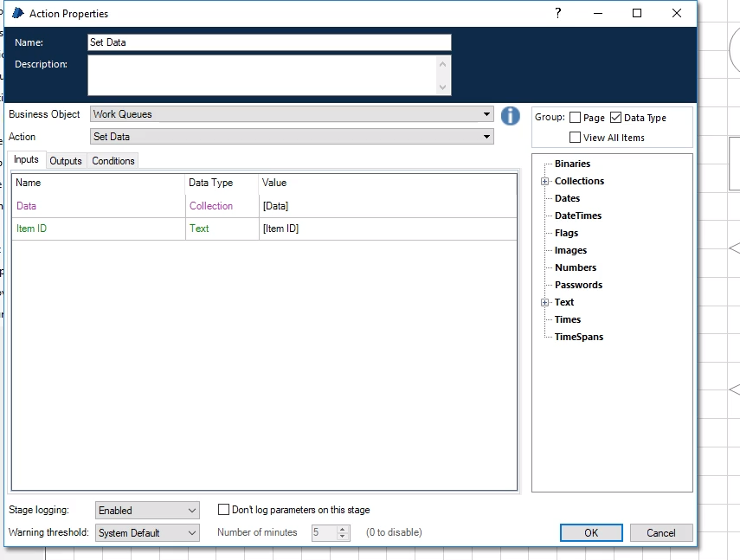Tick the Page group checkbox
The height and width of the screenshot is (560, 740).
[575, 117]
